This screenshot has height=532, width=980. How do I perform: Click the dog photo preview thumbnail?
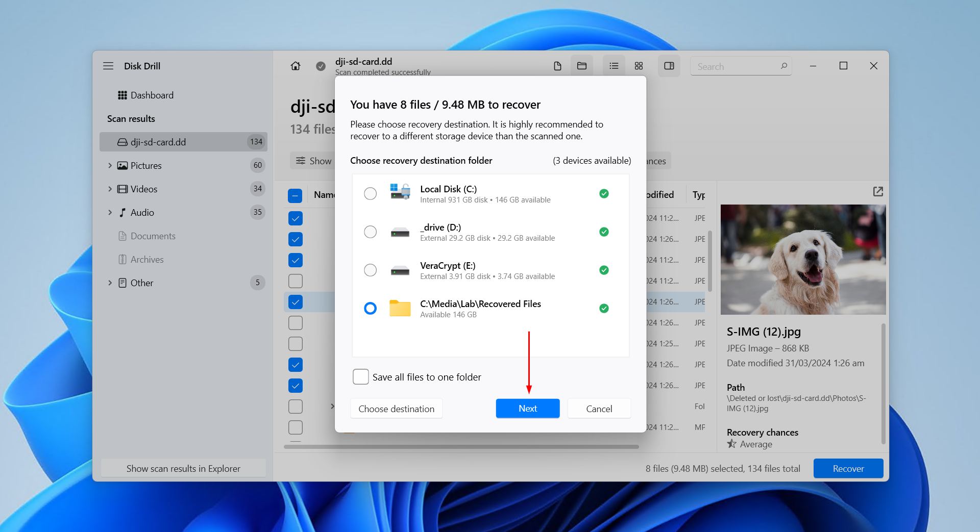point(803,259)
